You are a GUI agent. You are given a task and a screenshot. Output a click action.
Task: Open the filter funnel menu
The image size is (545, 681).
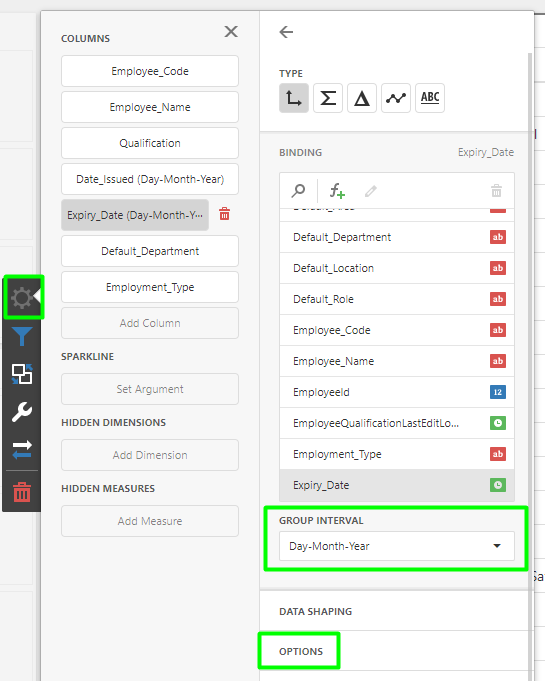[x=22, y=336]
